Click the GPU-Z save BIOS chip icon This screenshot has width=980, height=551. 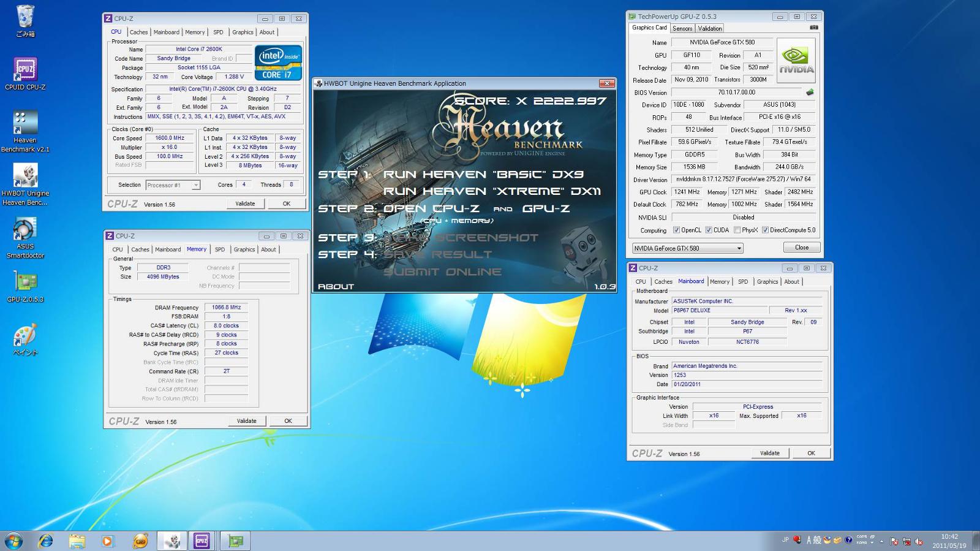(810, 93)
